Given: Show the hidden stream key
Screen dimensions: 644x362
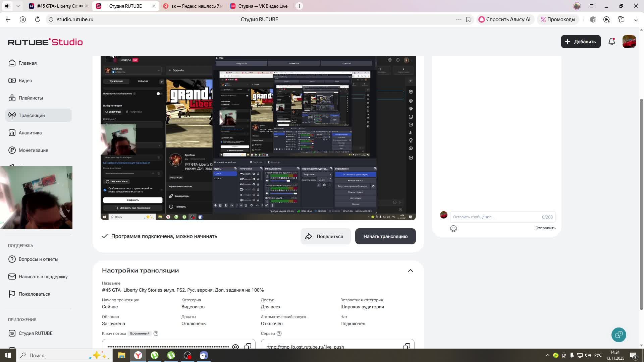Looking at the screenshot, I should point(235,346).
